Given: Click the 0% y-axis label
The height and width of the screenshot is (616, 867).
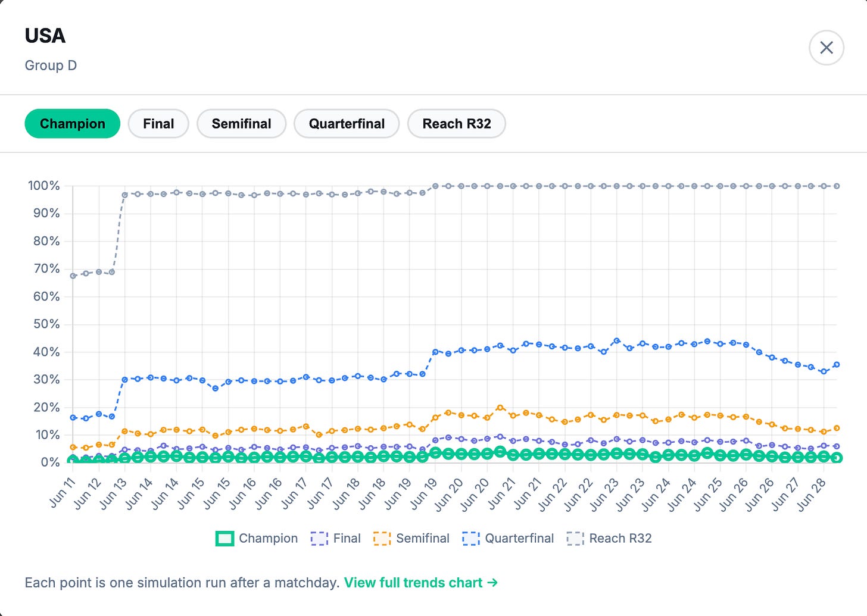Looking at the screenshot, I should pos(50,462).
